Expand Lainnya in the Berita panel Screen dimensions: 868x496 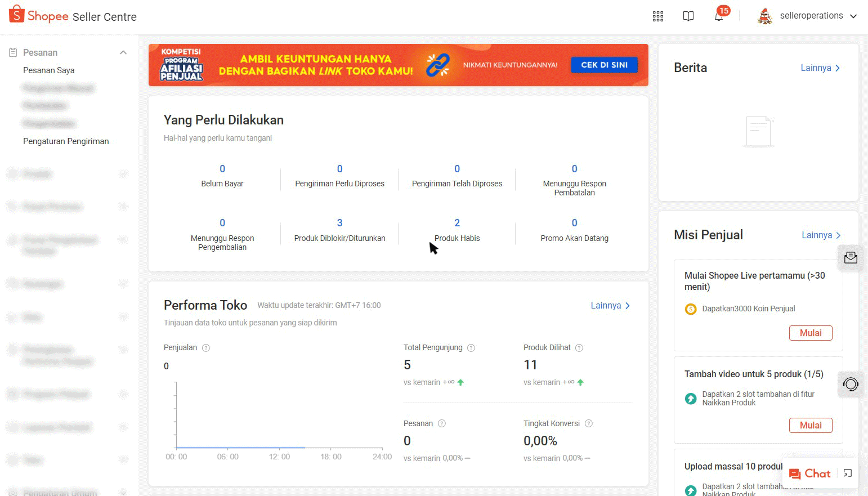tap(820, 68)
